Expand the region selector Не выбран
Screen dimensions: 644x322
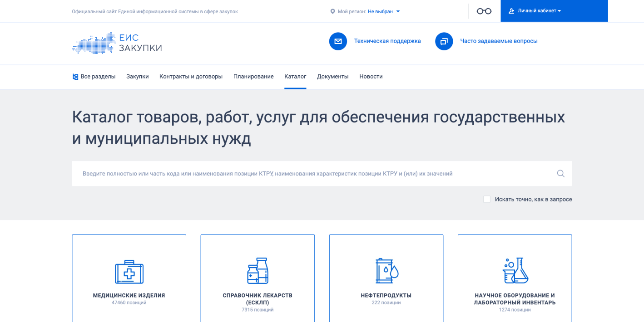tap(384, 11)
